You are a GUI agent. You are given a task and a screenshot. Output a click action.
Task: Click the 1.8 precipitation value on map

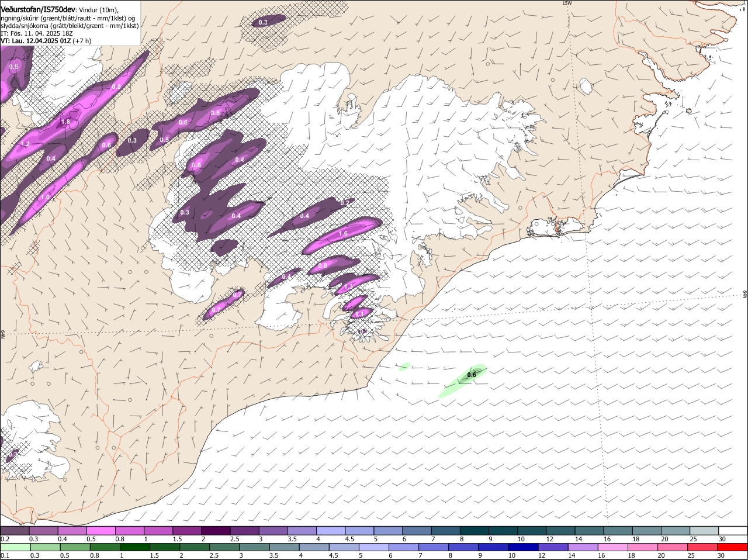pos(65,122)
